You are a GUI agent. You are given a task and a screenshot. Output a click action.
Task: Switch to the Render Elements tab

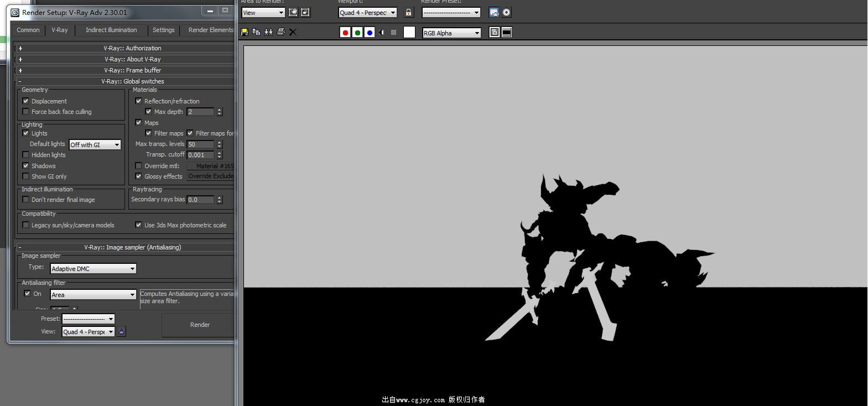point(210,30)
